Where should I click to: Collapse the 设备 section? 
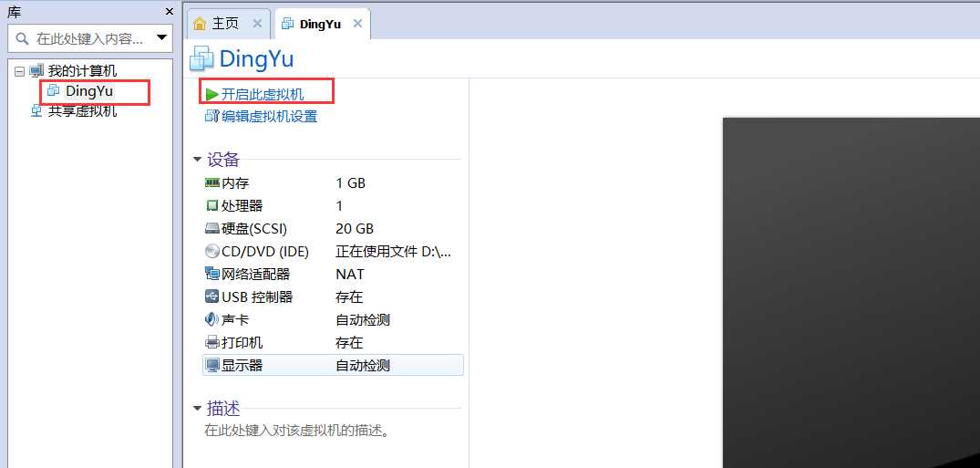click(198, 161)
